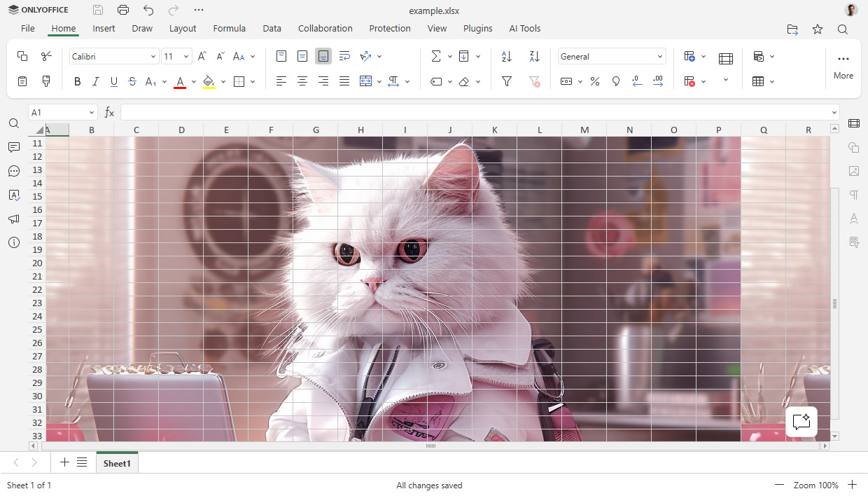Screen dimensions: 868x496
Task: Mark document as favorite star
Action: (818, 29)
